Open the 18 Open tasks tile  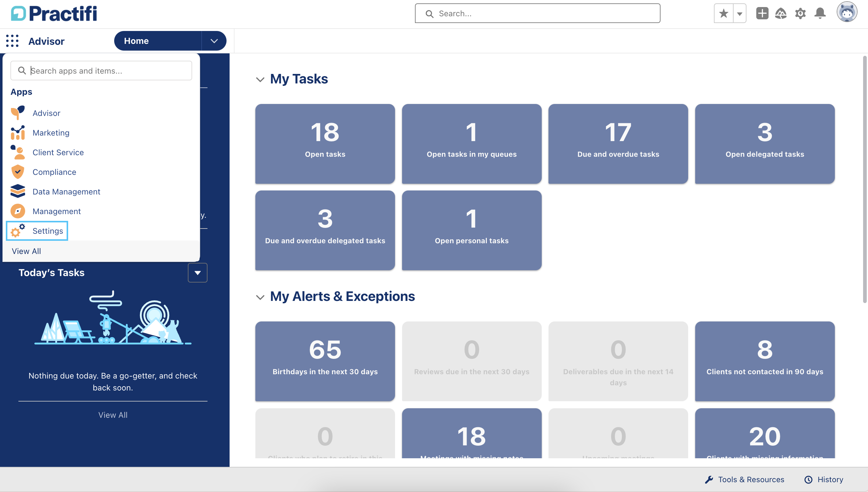point(325,144)
